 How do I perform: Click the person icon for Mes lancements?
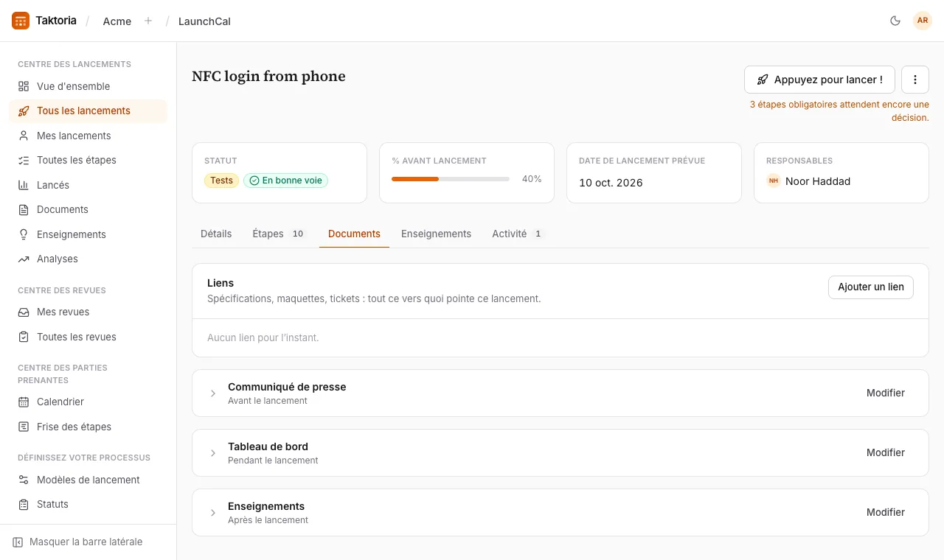point(24,136)
